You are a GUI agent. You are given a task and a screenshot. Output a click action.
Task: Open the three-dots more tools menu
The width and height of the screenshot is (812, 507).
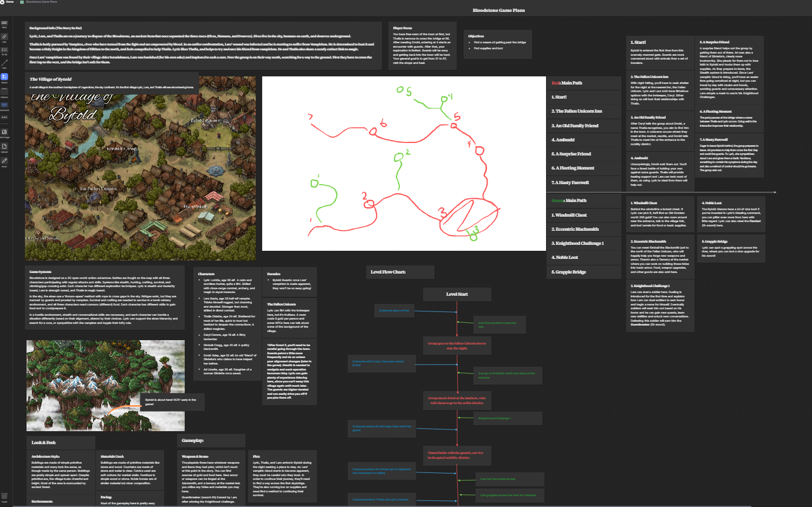click(x=4, y=117)
